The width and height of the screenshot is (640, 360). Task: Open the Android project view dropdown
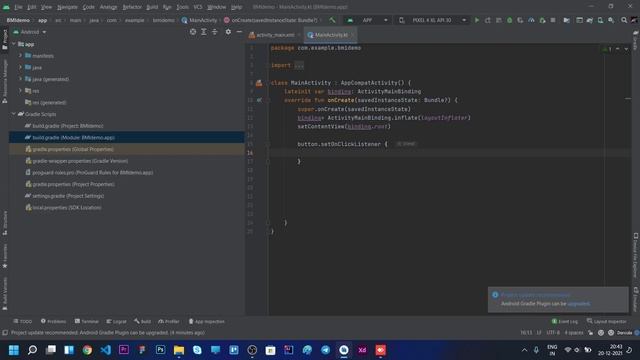[x=30, y=32]
